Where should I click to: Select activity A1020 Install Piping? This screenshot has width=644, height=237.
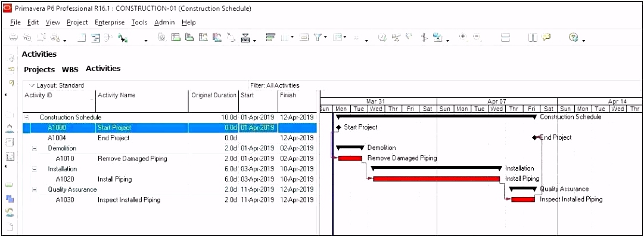tap(170, 179)
